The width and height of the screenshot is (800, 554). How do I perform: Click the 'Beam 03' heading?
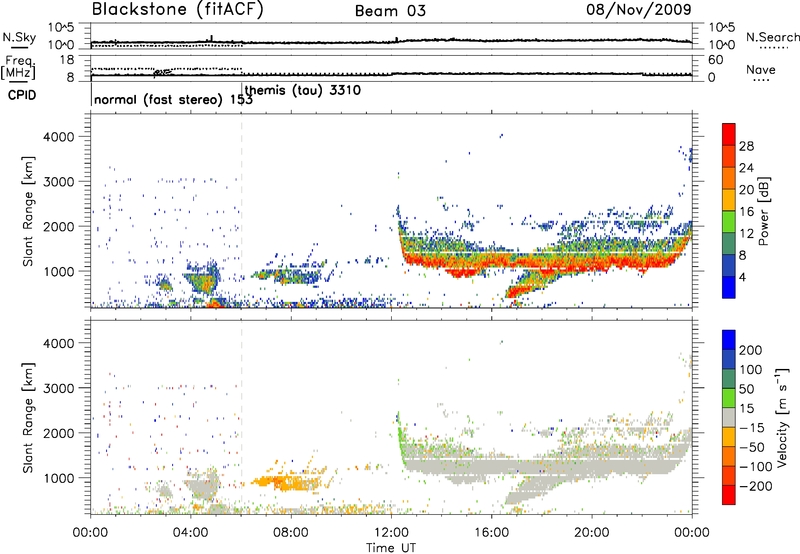[x=390, y=11]
